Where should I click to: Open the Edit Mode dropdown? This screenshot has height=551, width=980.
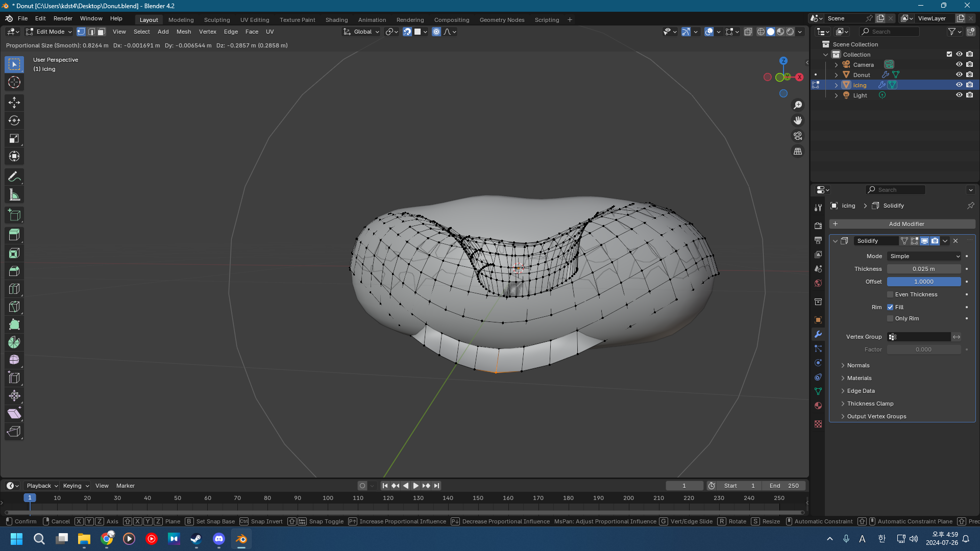pos(50,32)
